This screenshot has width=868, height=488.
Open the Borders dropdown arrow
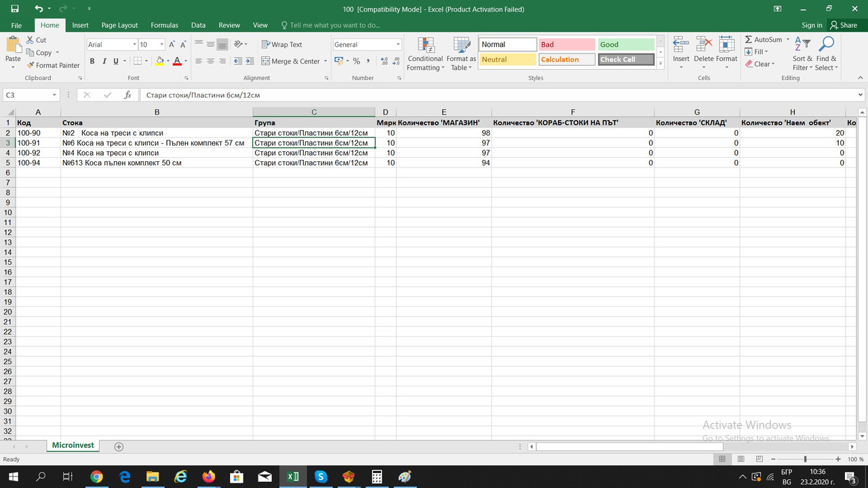pyautogui.click(x=146, y=61)
